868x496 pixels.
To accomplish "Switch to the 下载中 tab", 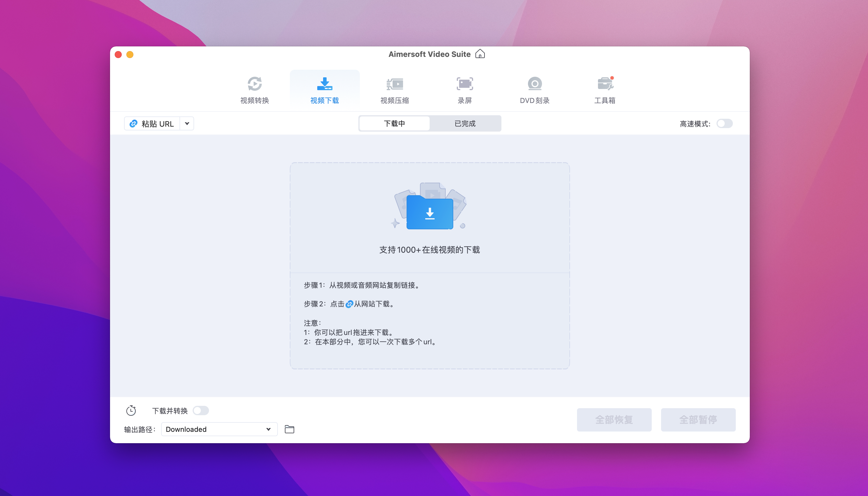I will coord(395,124).
